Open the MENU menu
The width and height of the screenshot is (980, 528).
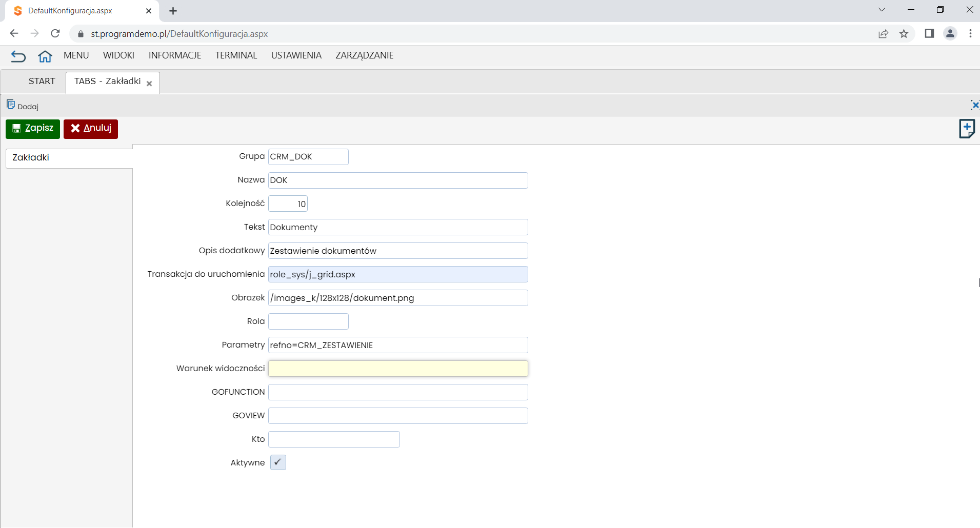pyautogui.click(x=76, y=55)
